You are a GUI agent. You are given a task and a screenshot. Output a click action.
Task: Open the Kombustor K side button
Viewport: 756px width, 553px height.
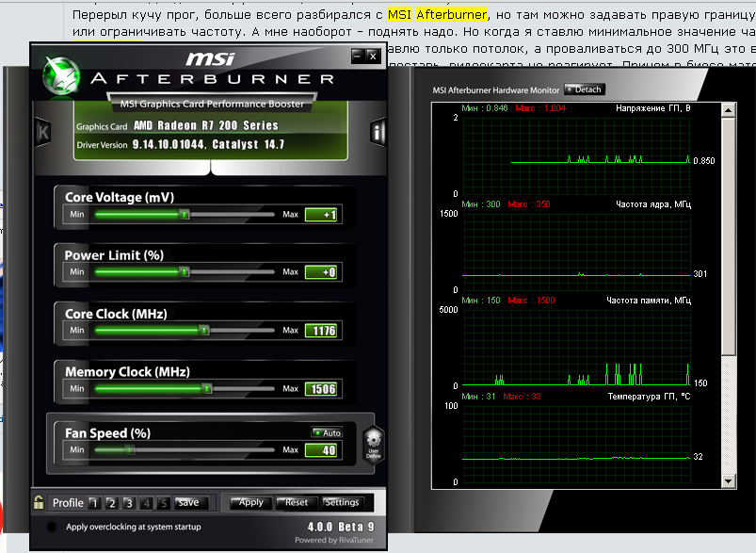[x=43, y=132]
